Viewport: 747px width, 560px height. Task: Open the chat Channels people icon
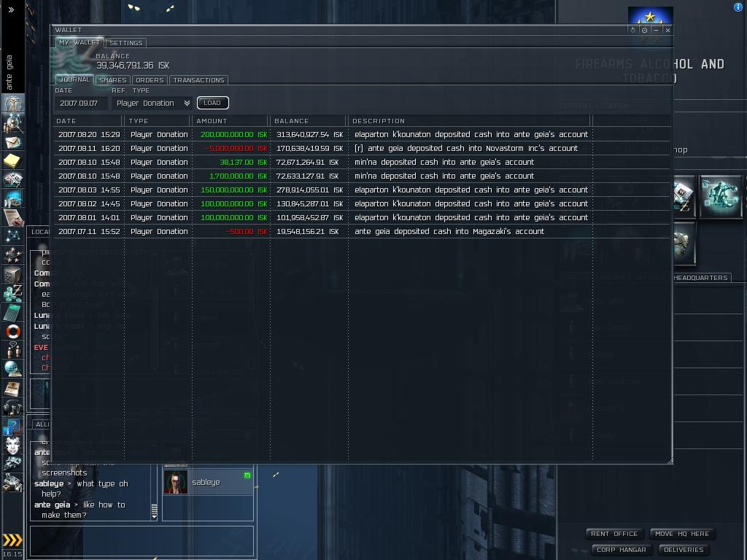13,350
